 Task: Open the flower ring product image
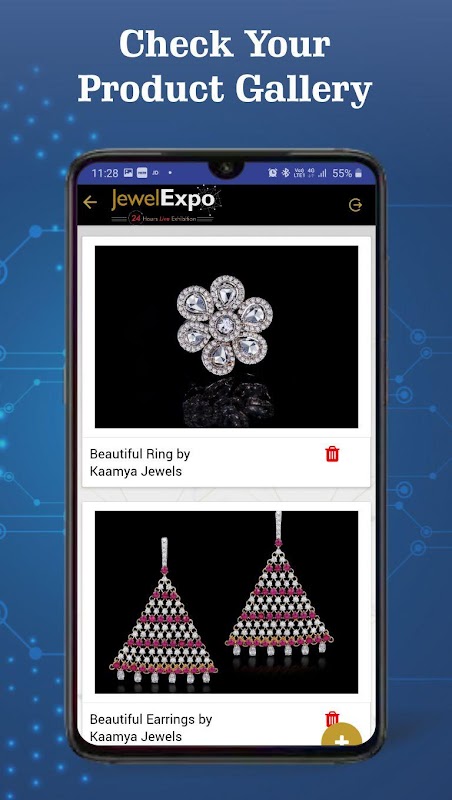(x=227, y=337)
